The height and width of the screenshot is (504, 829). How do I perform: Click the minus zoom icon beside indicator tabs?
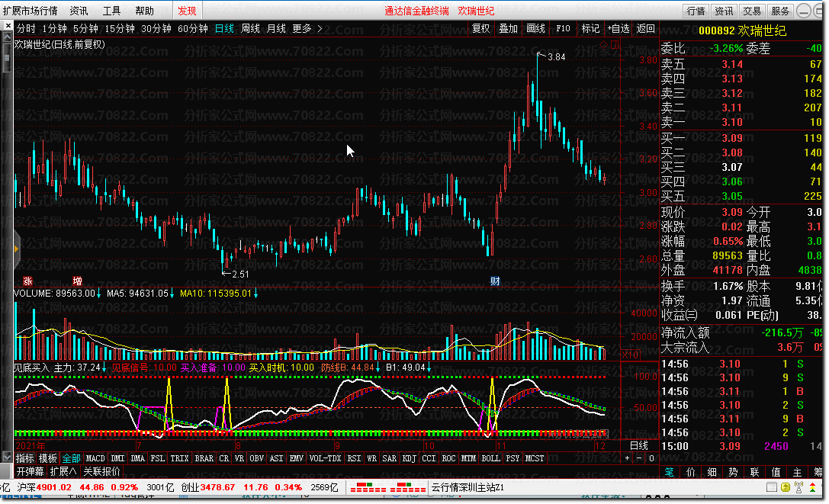pos(640,459)
